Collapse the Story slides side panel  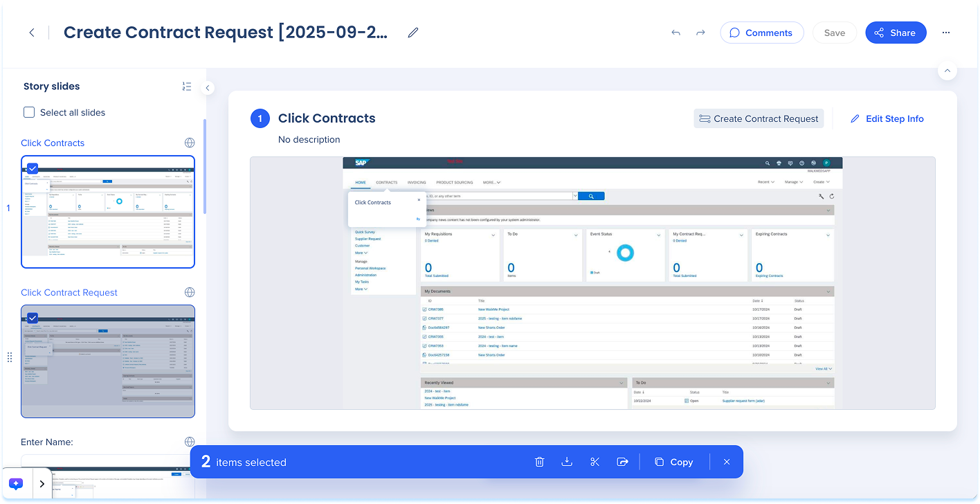pos(208,88)
